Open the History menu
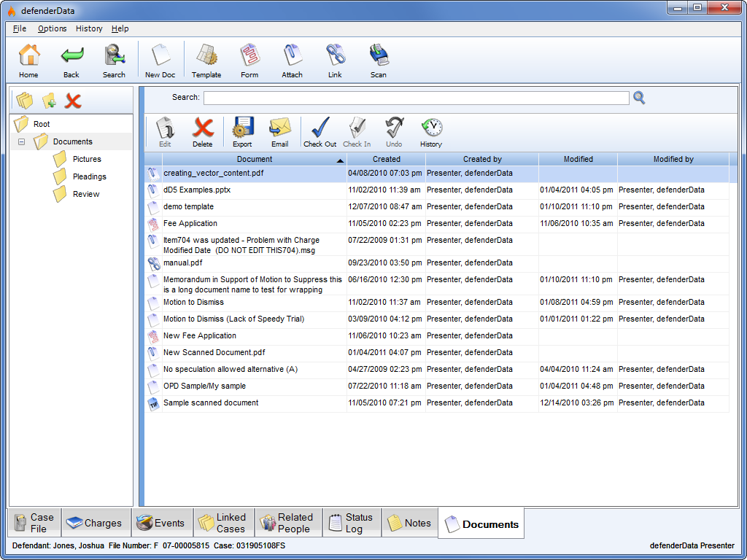 pos(89,28)
